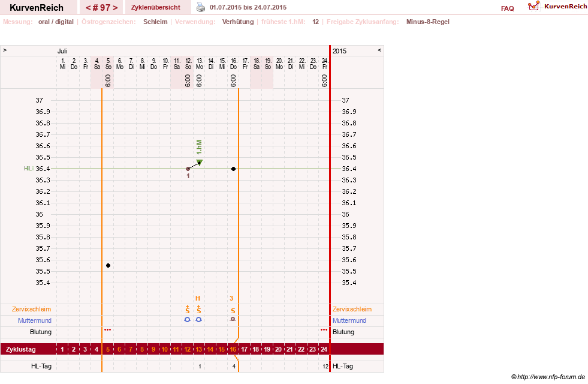Click the bleeding dots on day 24
588x384 pixels.
[x=324, y=330]
